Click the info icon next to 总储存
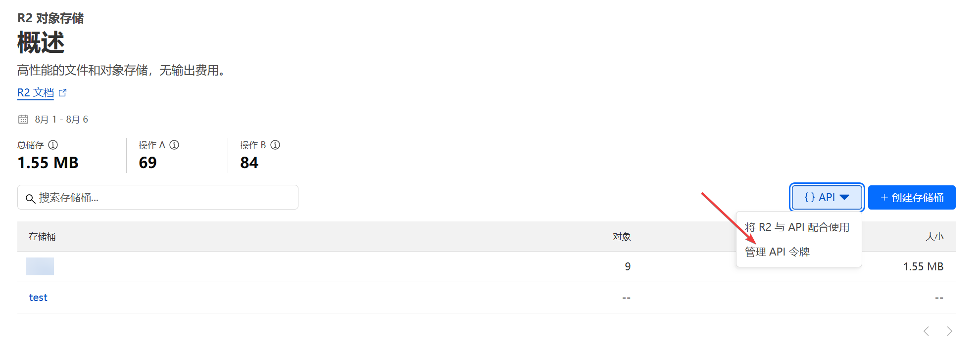The height and width of the screenshot is (343, 980). 53,145
